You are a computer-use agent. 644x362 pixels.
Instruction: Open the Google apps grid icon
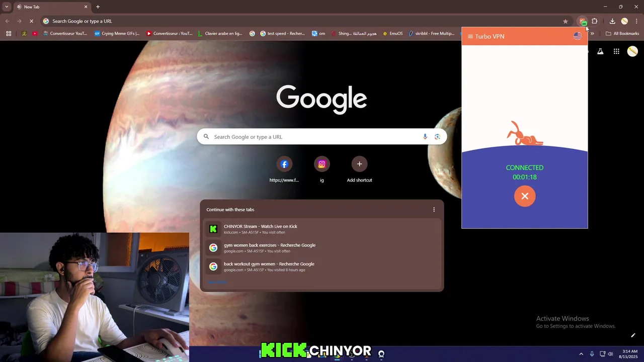coord(616,51)
